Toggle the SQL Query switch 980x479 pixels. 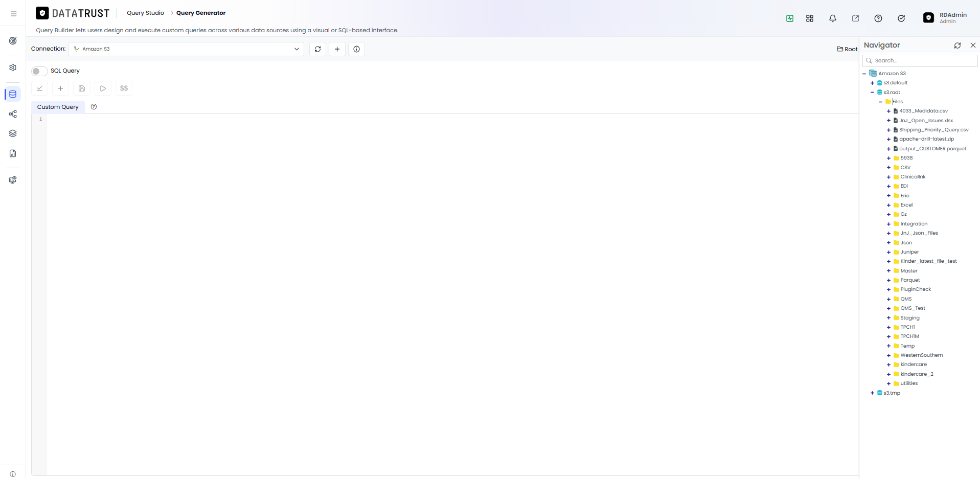39,71
